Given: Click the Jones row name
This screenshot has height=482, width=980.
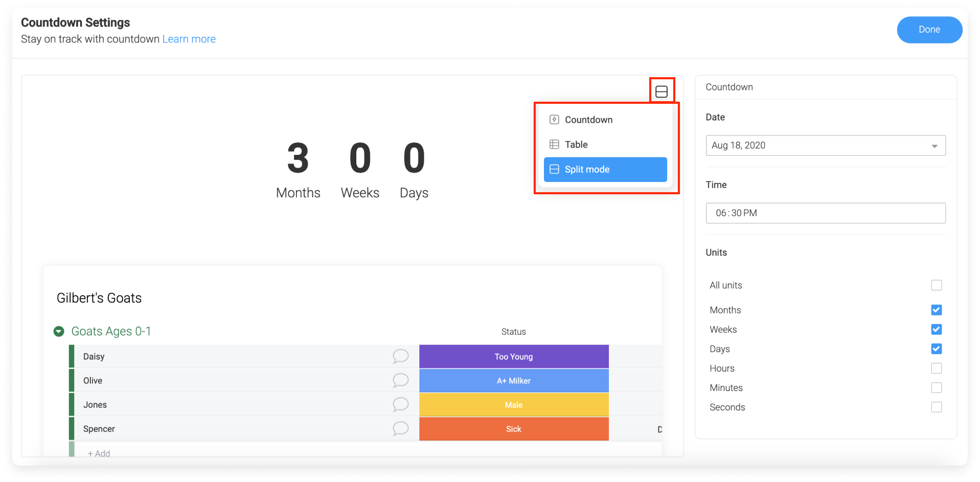Looking at the screenshot, I should 95,404.
